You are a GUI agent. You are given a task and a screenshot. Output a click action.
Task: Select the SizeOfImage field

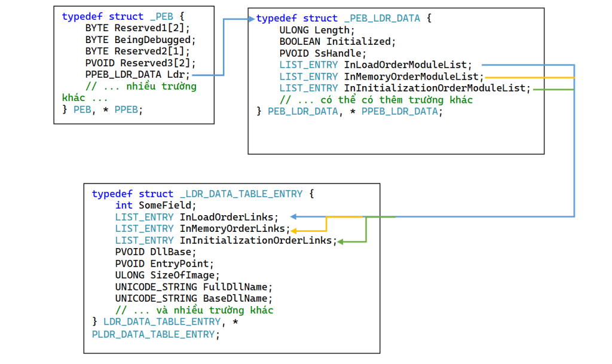tap(184, 276)
